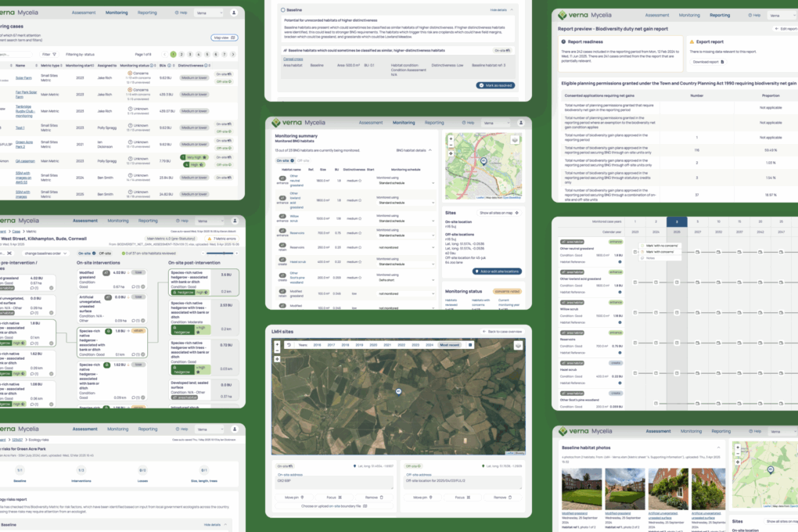This screenshot has height=532, width=798.
Task: Open schedule dropdown for Willow scrub
Action: pyautogui.click(x=405, y=221)
